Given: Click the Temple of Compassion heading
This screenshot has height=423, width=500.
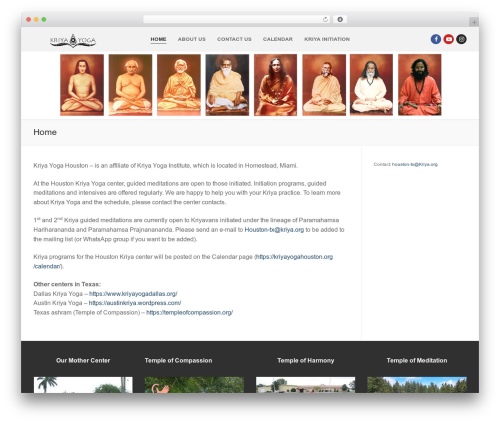Looking at the screenshot, I should 178,360.
